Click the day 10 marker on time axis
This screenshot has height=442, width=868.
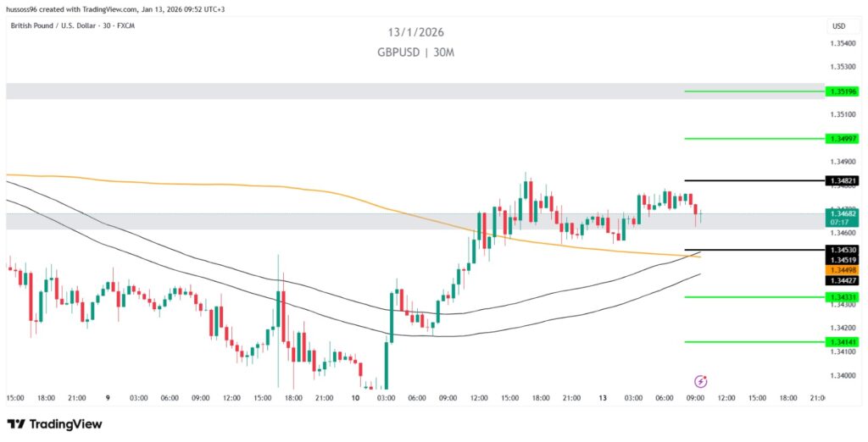[x=354, y=397]
